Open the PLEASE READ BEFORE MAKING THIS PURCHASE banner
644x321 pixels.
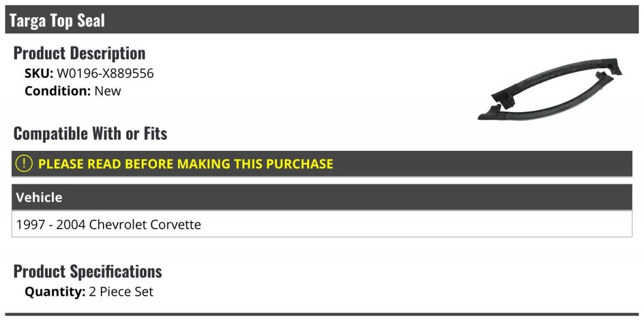coord(322,164)
